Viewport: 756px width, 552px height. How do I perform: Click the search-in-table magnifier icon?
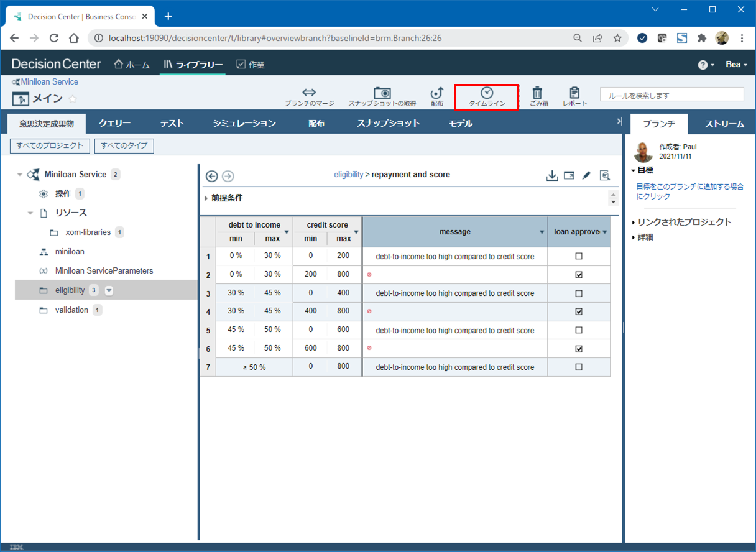[604, 176]
